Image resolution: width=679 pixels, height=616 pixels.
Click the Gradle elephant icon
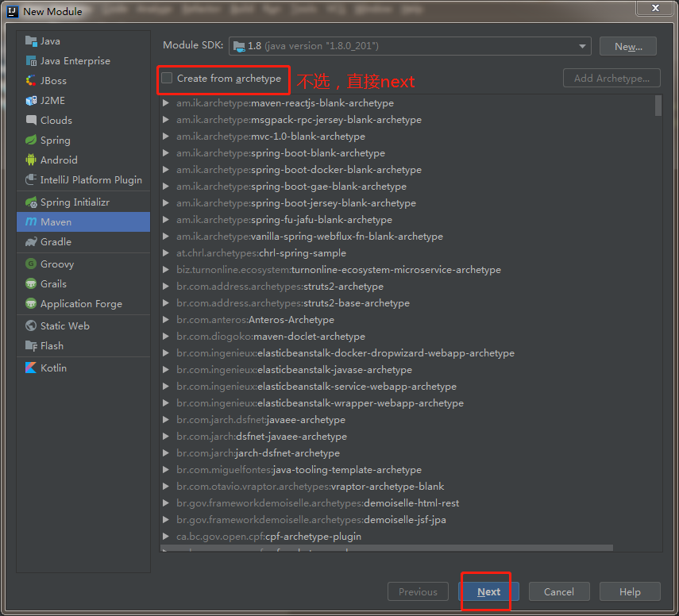31,241
